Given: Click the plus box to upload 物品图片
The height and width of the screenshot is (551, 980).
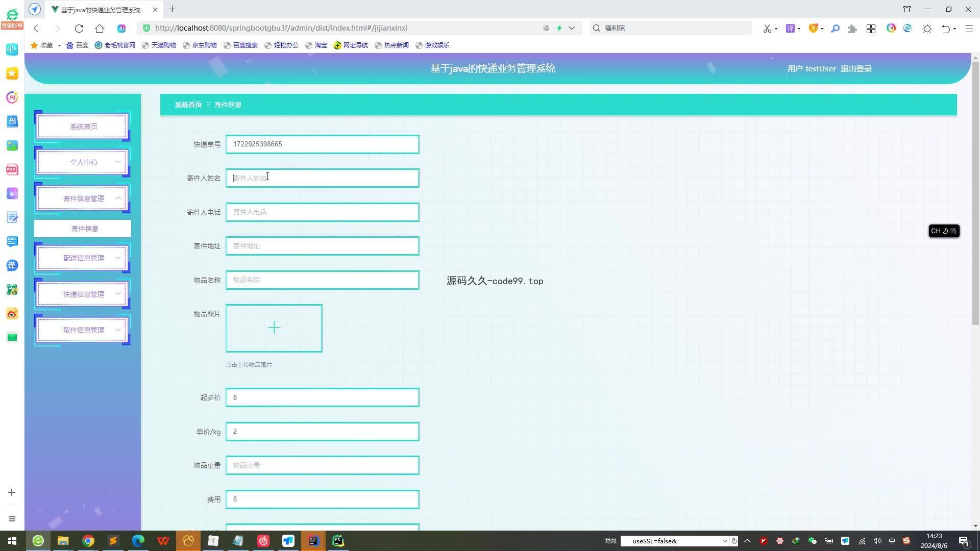Looking at the screenshot, I should pos(274,328).
